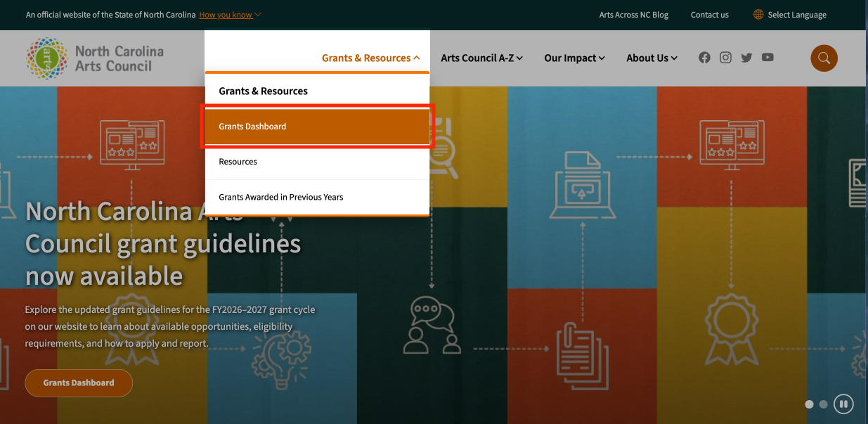Expand the About Us dropdown
Screen dimensions: 868x424
pos(651,58)
